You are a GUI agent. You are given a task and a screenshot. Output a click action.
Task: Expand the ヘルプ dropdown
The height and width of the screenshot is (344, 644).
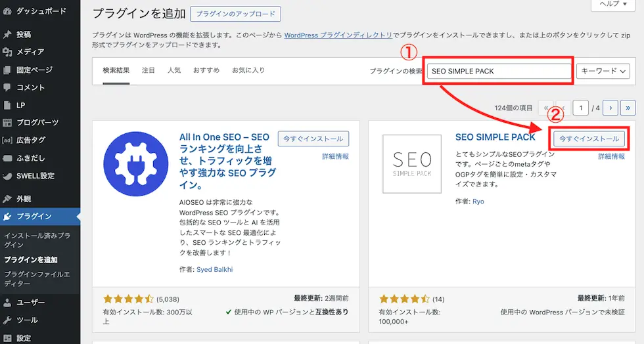pyautogui.click(x=612, y=4)
